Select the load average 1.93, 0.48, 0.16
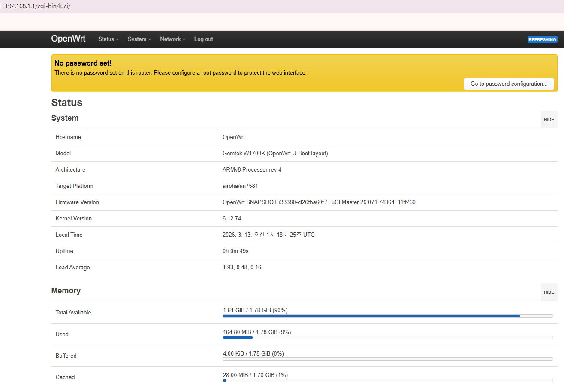 click(242, 268)
